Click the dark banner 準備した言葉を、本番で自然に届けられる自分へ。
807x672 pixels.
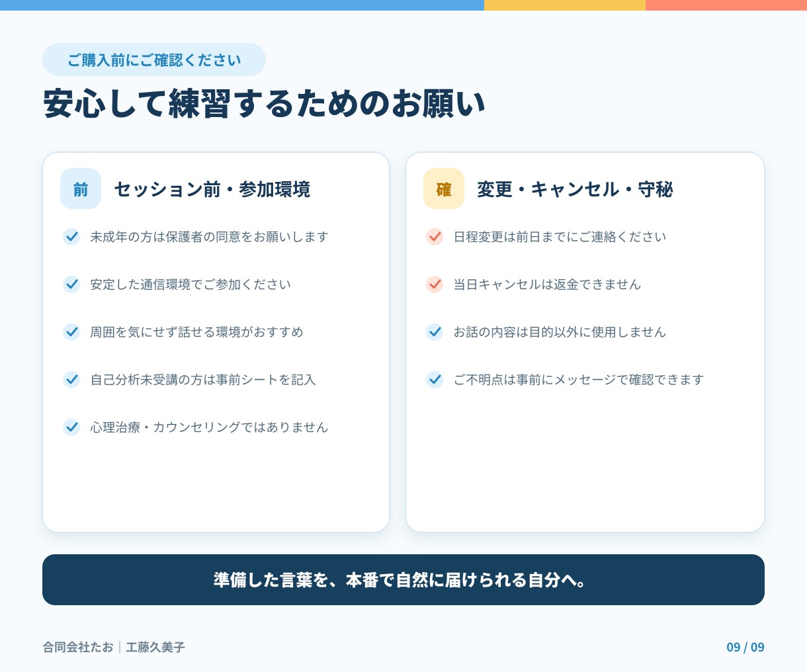(x=403, y=579)
